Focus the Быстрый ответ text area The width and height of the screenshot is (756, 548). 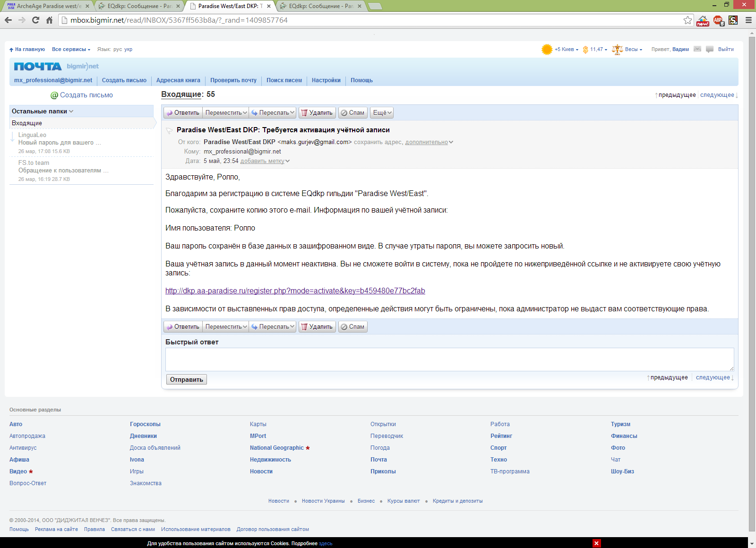coord(450,360)
